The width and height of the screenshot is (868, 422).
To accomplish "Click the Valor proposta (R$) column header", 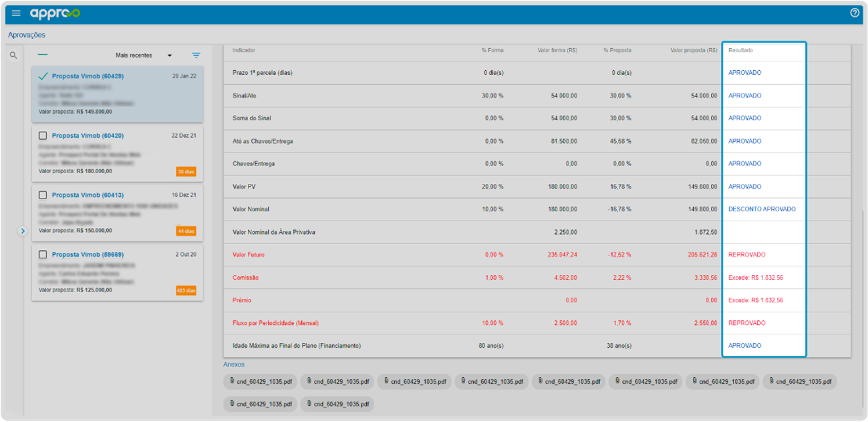I will click(694, 50).
